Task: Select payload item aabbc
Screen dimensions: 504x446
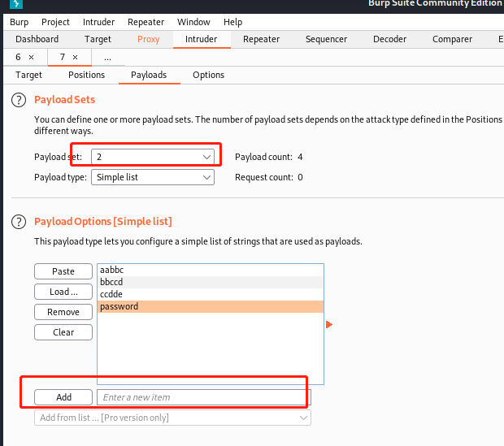Action: click(x=211, y=270)
